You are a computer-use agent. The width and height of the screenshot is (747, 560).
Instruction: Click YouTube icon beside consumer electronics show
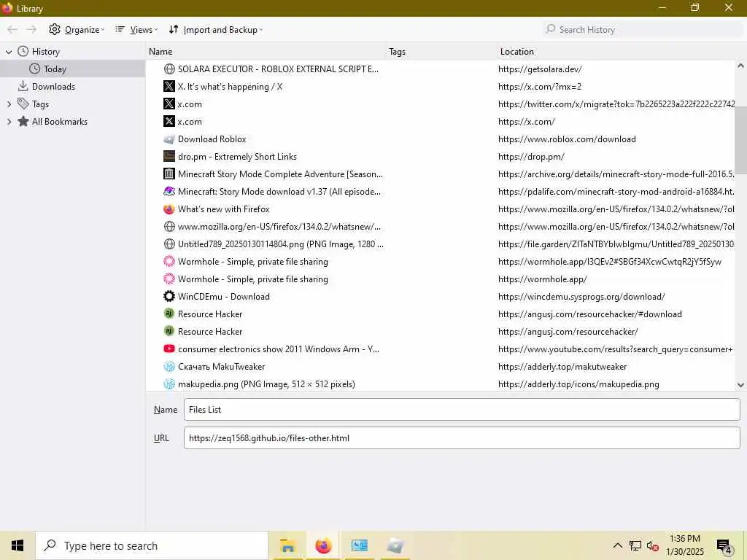point(169,349)
